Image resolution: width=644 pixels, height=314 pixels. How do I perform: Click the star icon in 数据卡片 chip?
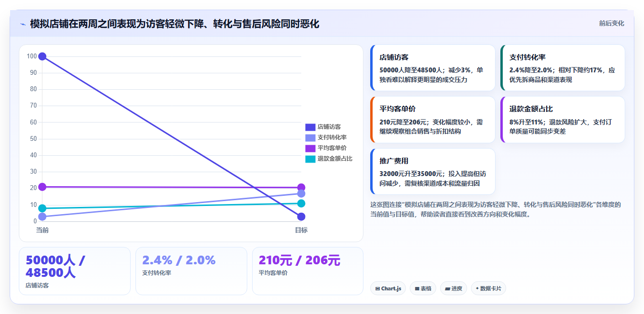477,288
